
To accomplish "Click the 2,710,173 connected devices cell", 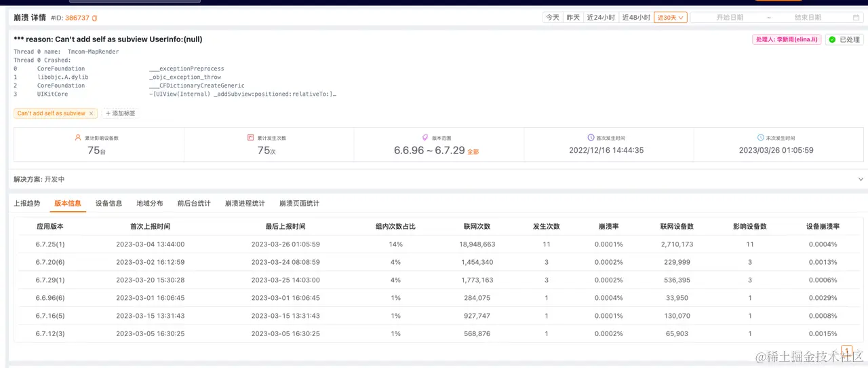I will pos(677,244).
